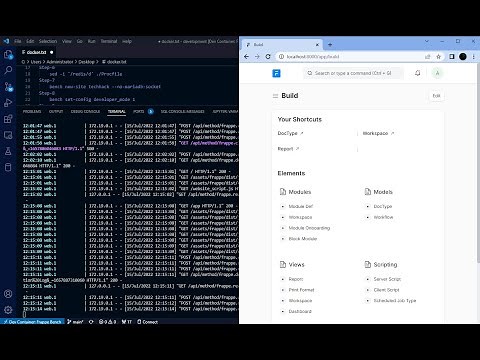Screen dimensions: 480x360
Task: Open Block Module link
Action: (x=303, y=239)
